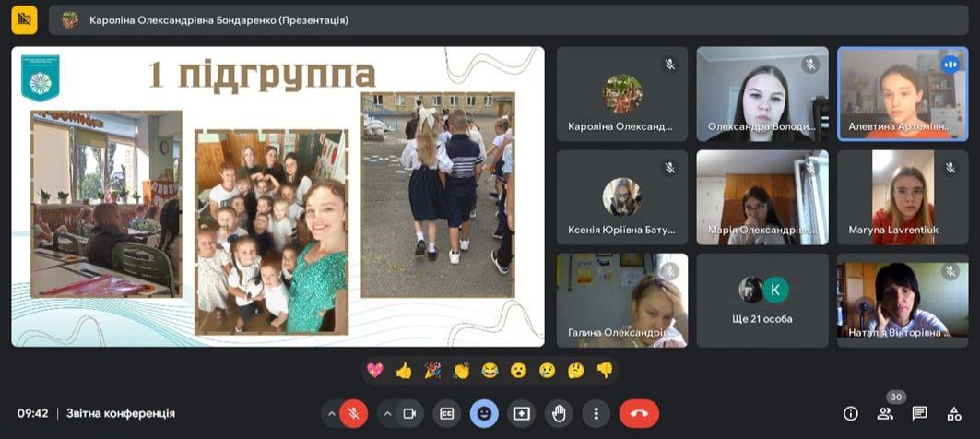Open video settings arrow beside the camera
Viewport: 980px width, 439px height.
[387, 413]
